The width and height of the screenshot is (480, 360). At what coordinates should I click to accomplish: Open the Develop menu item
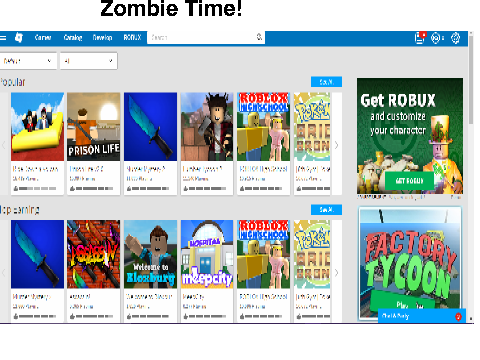click(102, 38)
